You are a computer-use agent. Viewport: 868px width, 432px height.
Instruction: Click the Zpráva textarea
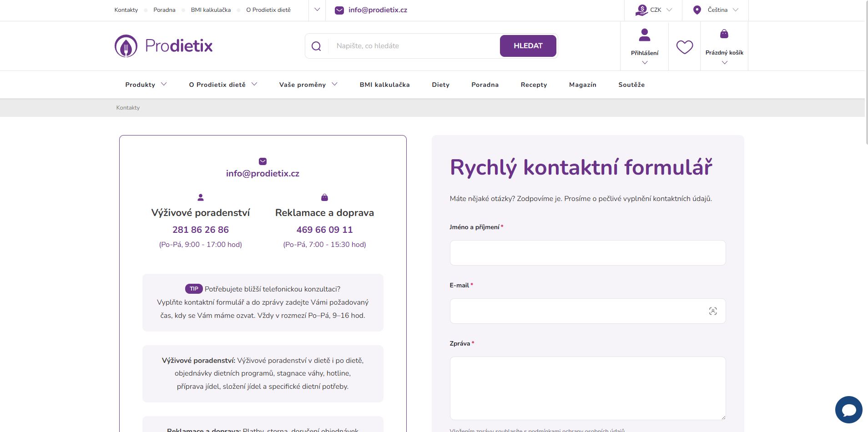[588, 388]
